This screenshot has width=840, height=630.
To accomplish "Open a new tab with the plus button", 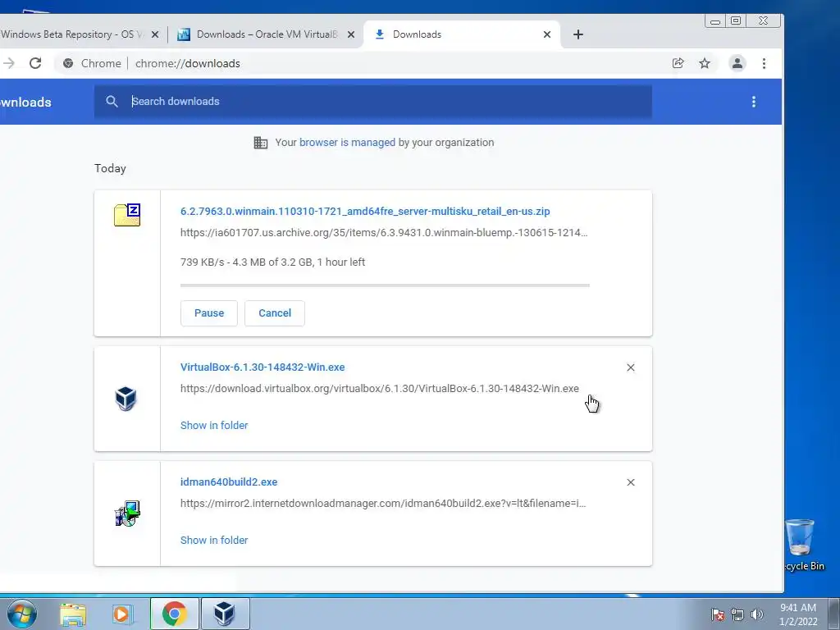I will tap(578, 34).
